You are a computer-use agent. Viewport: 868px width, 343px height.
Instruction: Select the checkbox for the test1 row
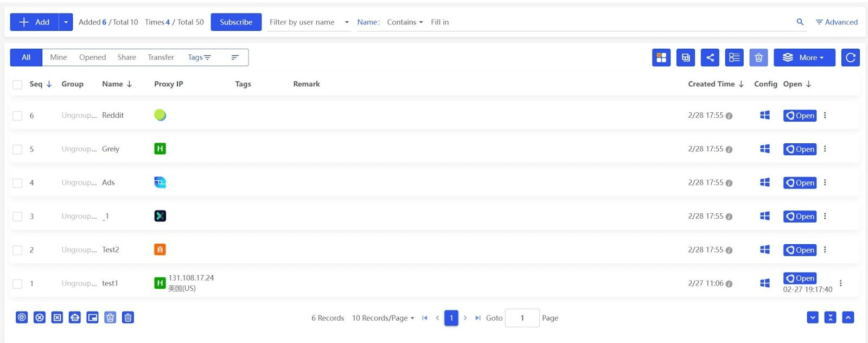(17, 284)
